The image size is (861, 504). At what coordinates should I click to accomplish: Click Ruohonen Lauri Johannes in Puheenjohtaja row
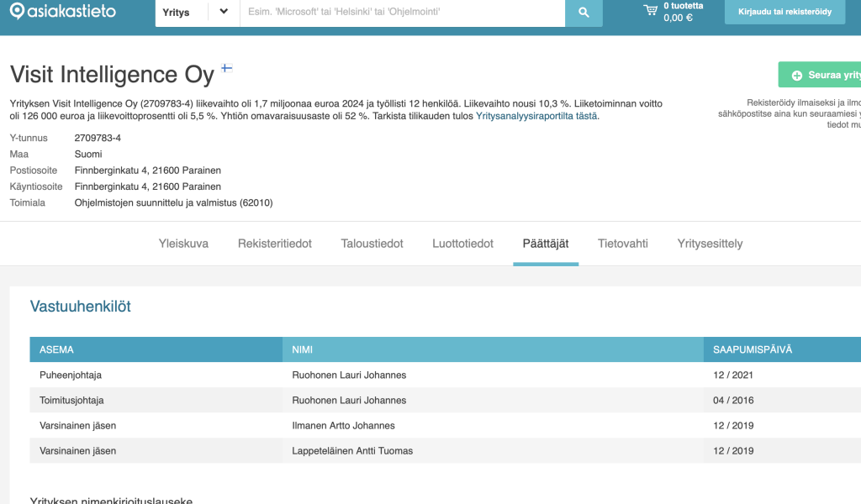pos(349,375)
